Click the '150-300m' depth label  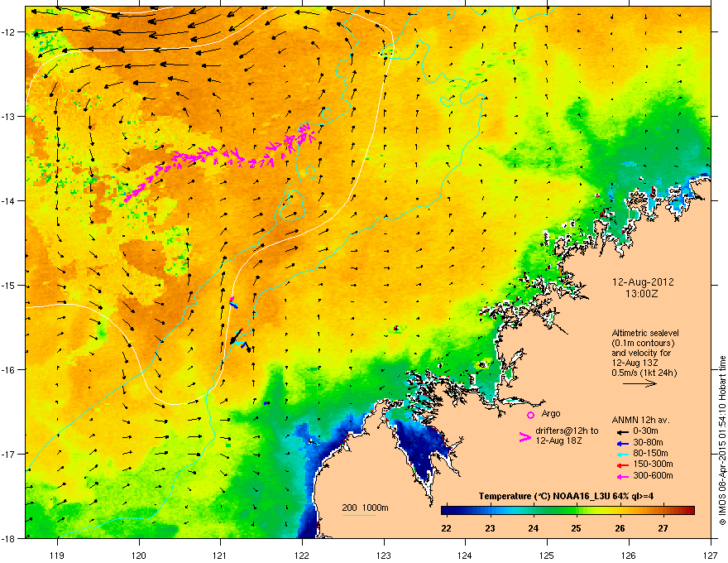pyautogui.click(x=653, y=464)
